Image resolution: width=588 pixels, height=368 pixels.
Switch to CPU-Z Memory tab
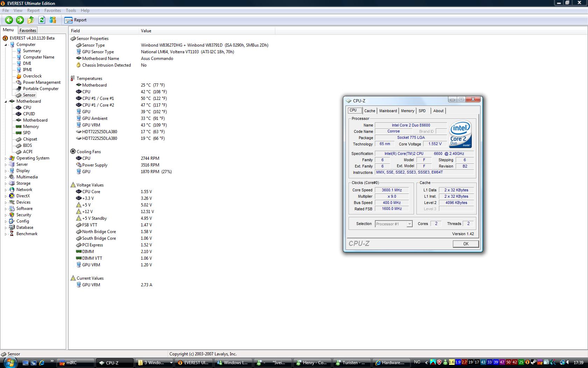[407, 111]
